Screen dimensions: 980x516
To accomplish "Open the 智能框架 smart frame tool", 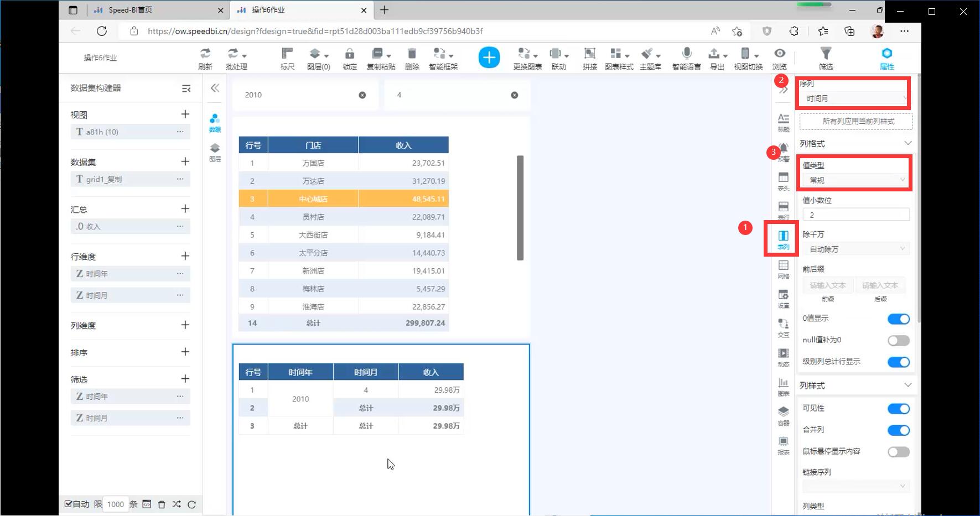I will click(x=443, y=58).
